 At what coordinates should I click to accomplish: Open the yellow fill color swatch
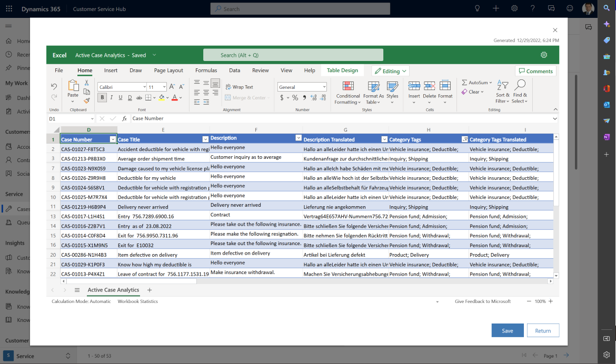[162, 97]
